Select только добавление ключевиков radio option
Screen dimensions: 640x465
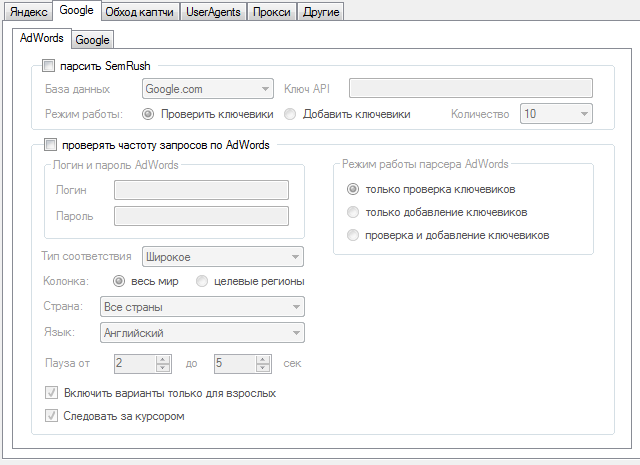point(352,212)
